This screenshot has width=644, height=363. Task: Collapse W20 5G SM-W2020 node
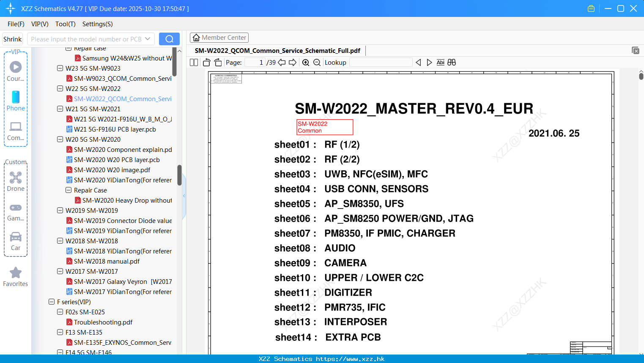pyautogui.click(x=60, y=139)
